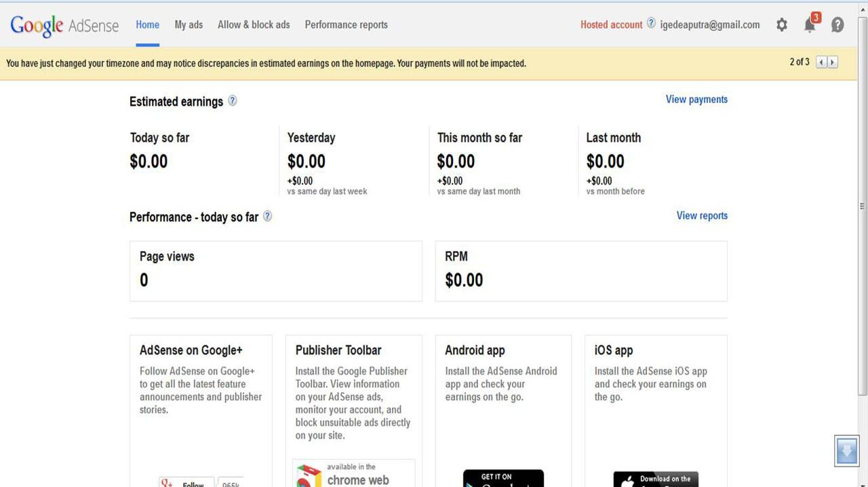This screenshot has width=868, height=487.
Task: Click the Google AdSense logo
Action: click(64, 26)
